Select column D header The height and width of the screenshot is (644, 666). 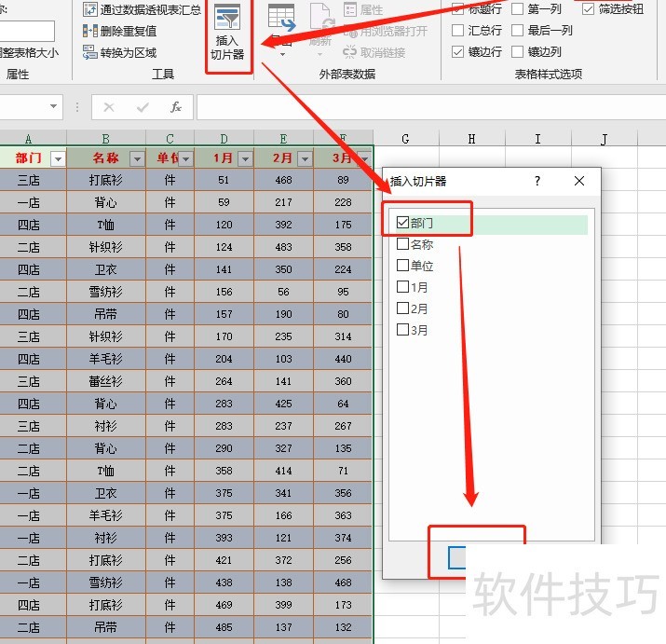pyautogui.click(x=224, y=139)
